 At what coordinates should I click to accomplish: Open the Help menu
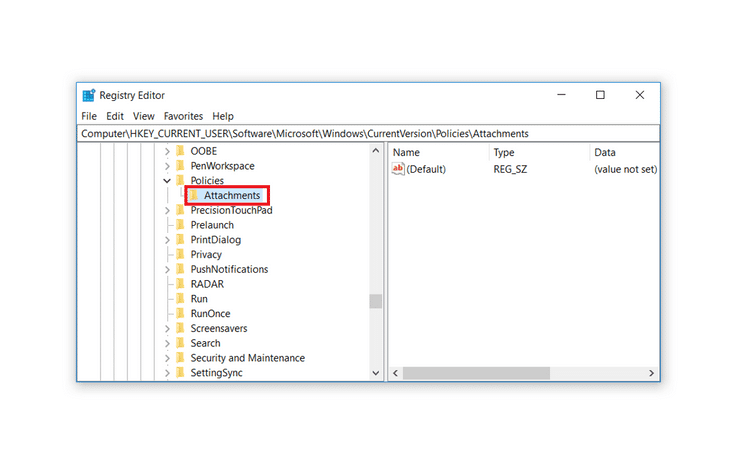tap(223, 116)
